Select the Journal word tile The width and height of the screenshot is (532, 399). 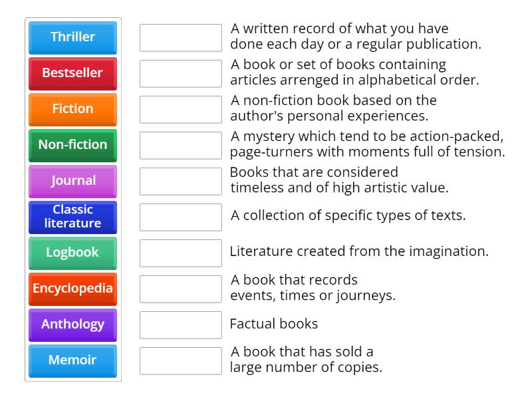click(x=72, y=180)
